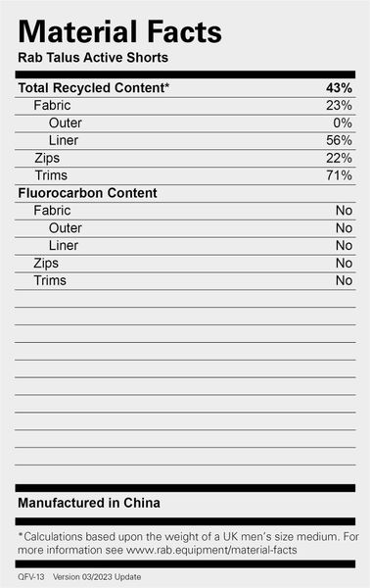This screenshot has height=588, width=370.
Task: Click the QFV-13 version label
Action: tap(31, 577)
